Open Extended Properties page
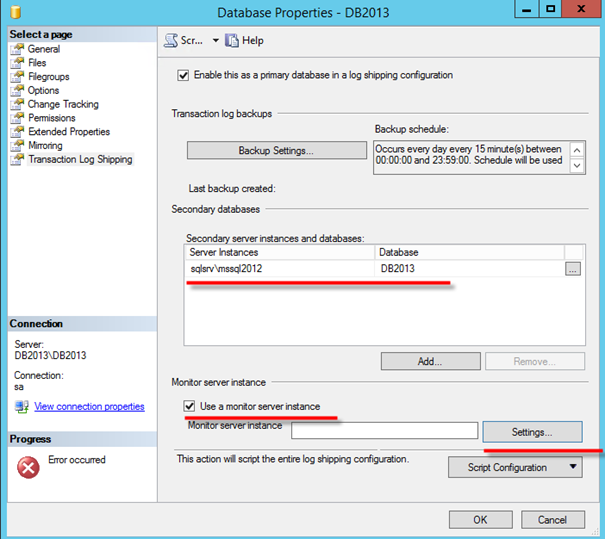 click(68, 132)
